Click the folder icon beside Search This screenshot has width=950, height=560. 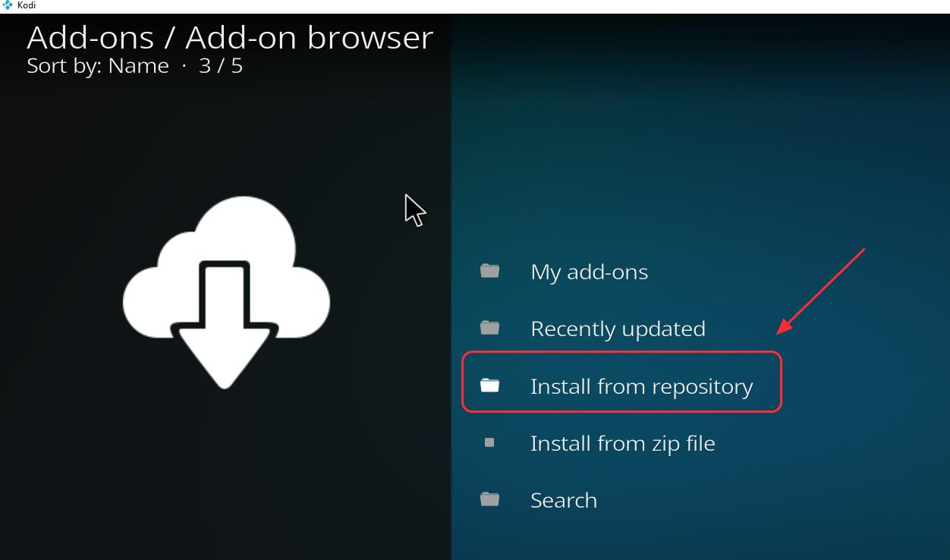click(x=489, y=499)
